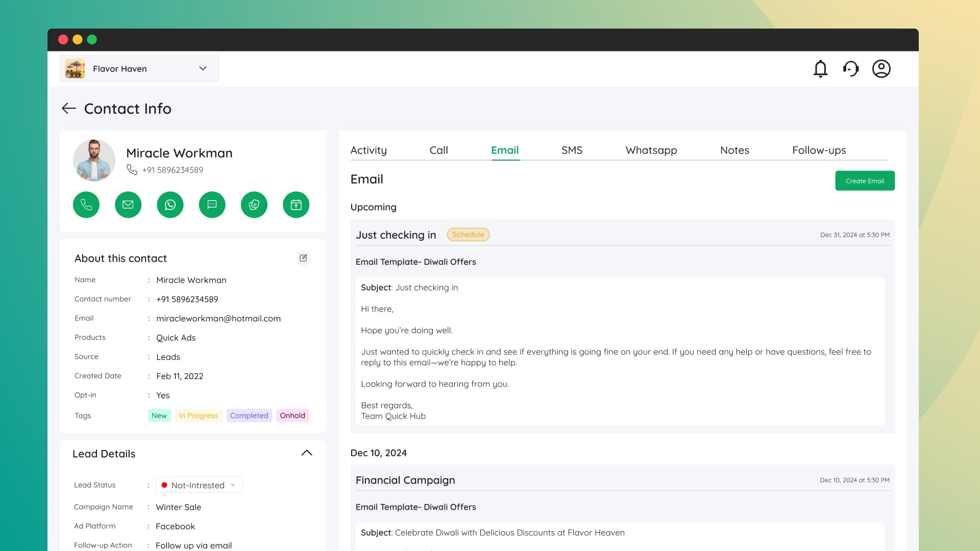Select the Onhold tag on the contact
980x551 pixels.
292,415
